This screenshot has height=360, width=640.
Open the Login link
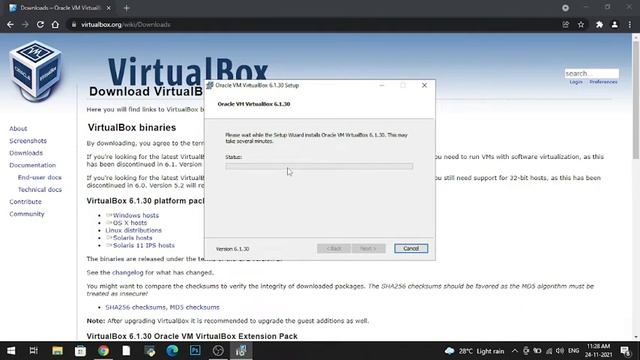576,82
